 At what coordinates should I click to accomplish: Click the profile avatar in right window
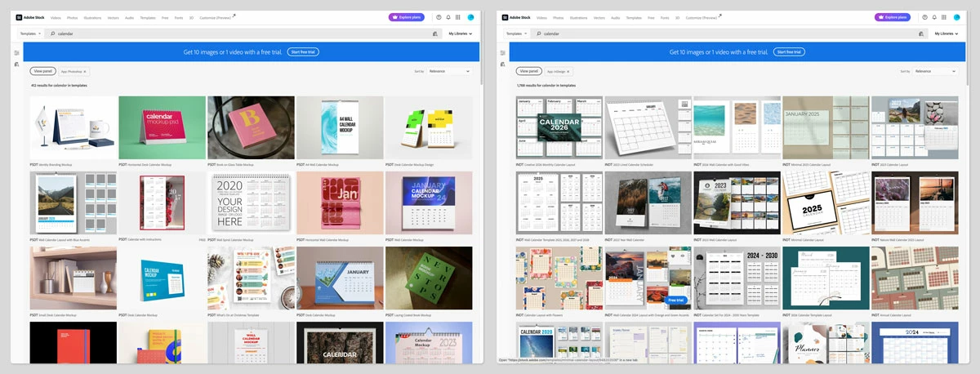pos(956,17)
